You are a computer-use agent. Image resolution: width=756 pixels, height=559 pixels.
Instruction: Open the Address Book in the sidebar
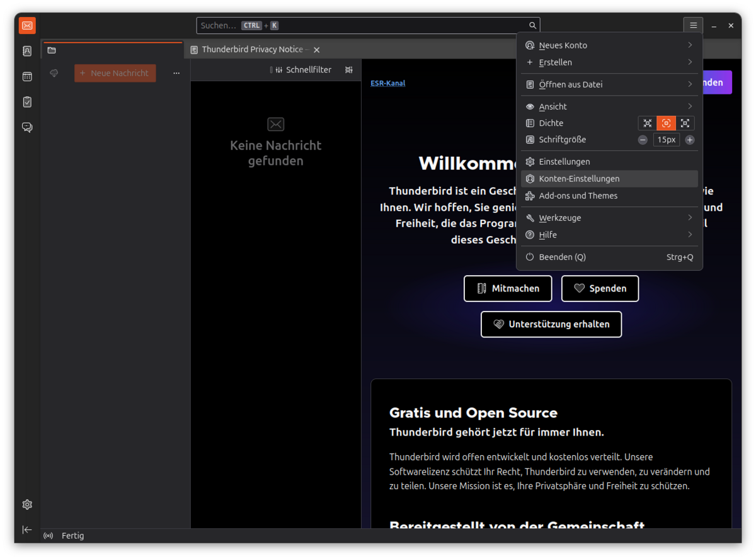(x=27, y=51)
